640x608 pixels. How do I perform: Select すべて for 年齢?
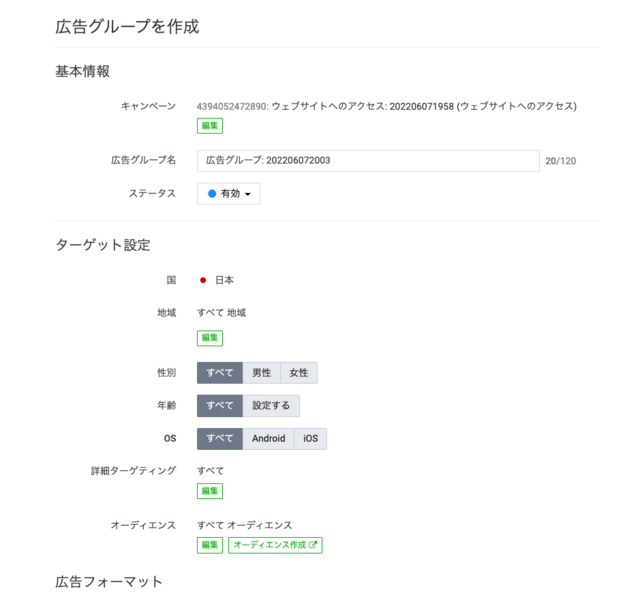pyautogui.click(x=220, y=406)
